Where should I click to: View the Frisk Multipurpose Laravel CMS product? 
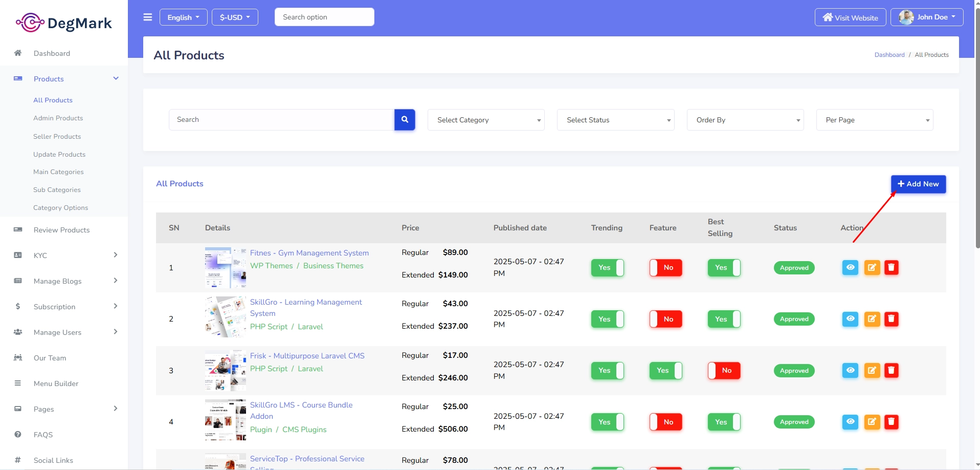pyautogui.click(x=850, y=370)
